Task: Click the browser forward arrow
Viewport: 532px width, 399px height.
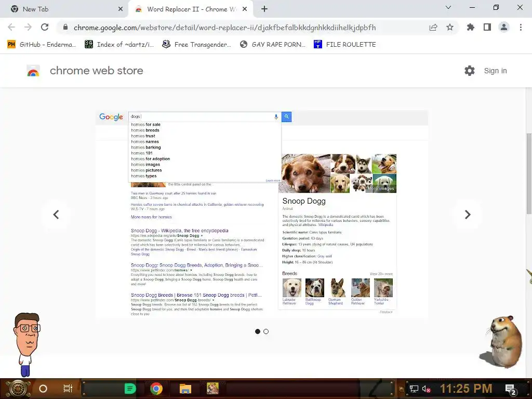Action: (28, 27)
